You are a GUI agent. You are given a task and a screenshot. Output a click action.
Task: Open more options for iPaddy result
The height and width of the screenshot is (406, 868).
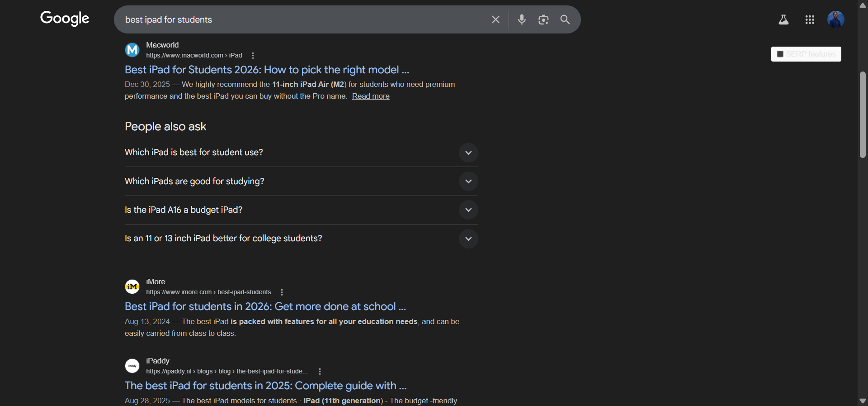(x=320, y=371)
